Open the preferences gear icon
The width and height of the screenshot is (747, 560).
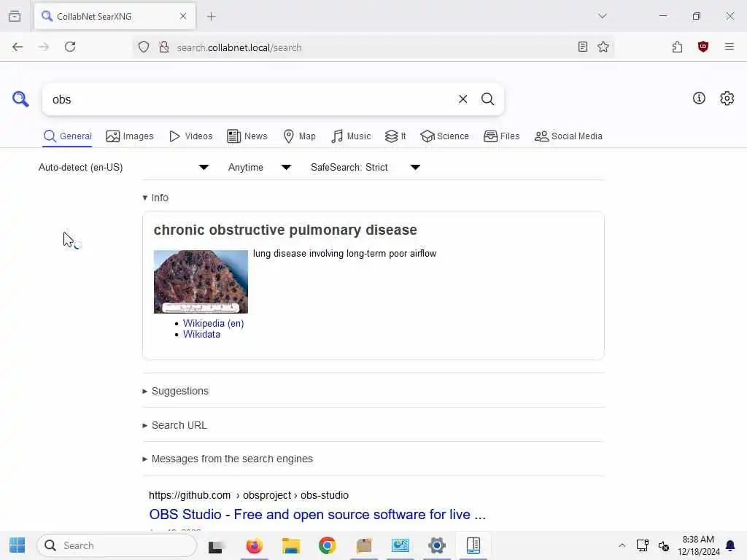point(727,98)
